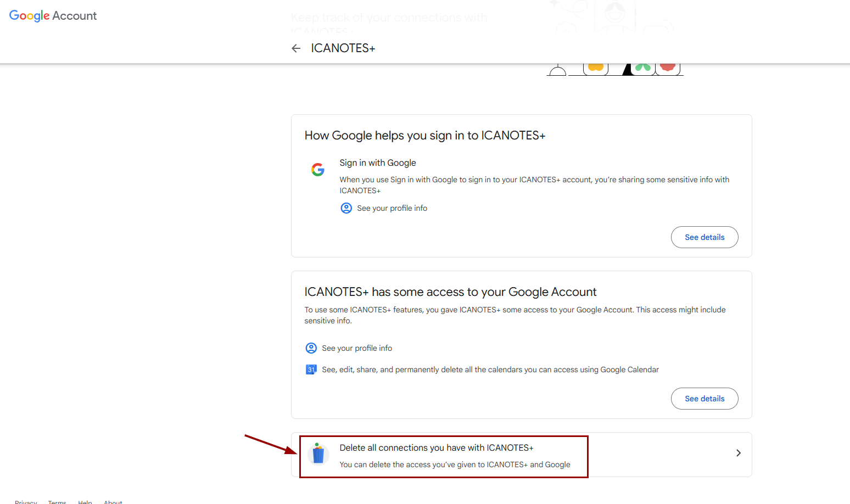Expand the delete connections chevron
Screen dimensions: 850x504
[x=739, y=453]
